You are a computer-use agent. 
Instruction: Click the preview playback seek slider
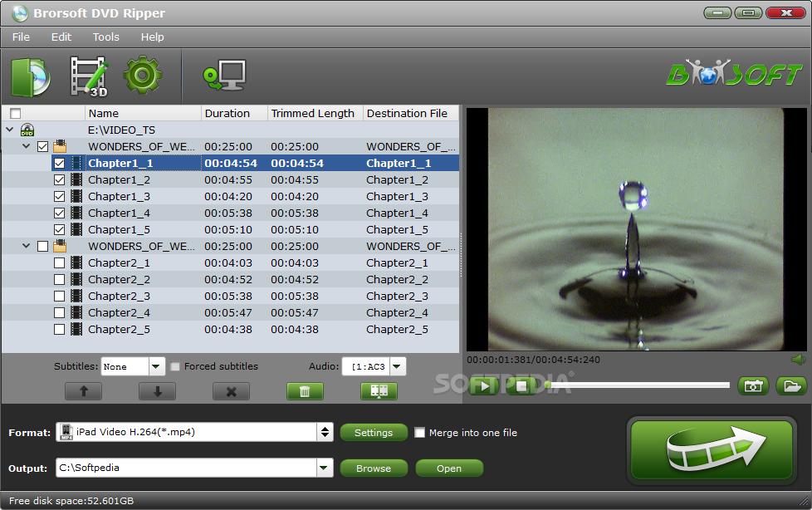click(638, 385)
